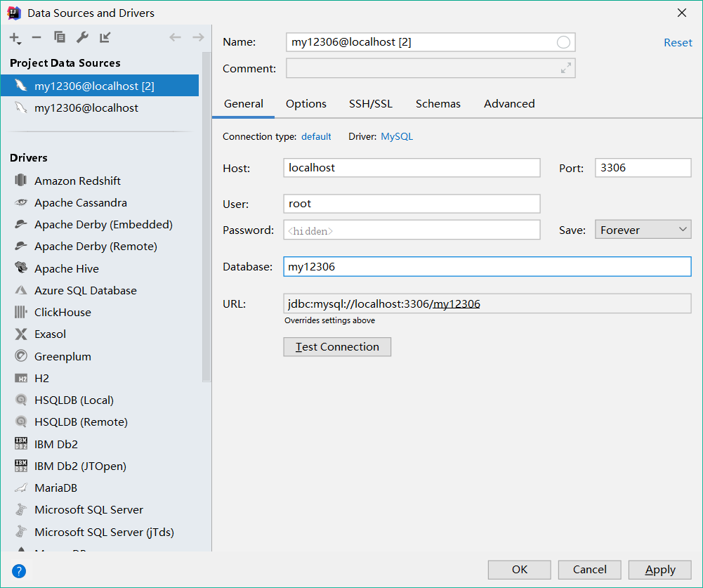Select Greenplum driver icon
Image resolution: width=703 pixels, height=588 pixels.
(x=20, y=355)
